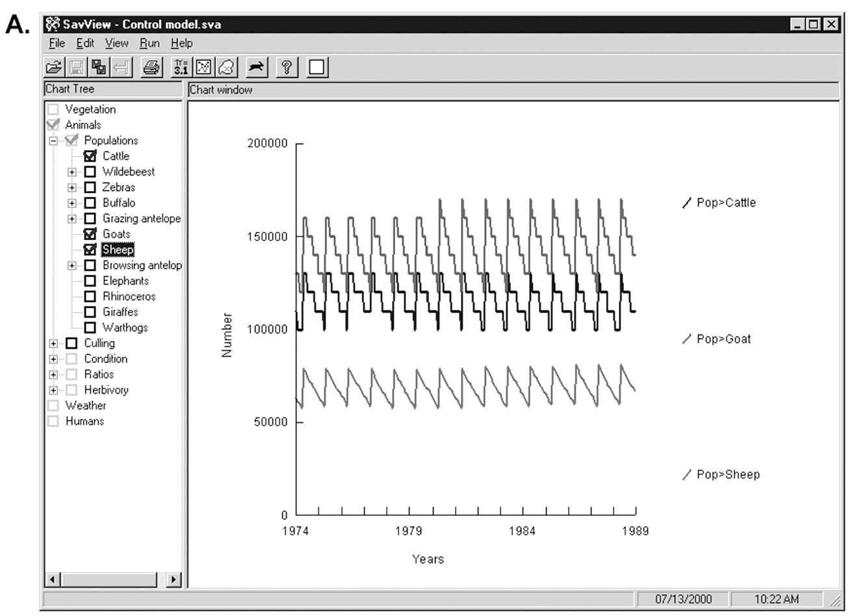
Task: Click the window resize grip in the corner
Action: (834, 601)
